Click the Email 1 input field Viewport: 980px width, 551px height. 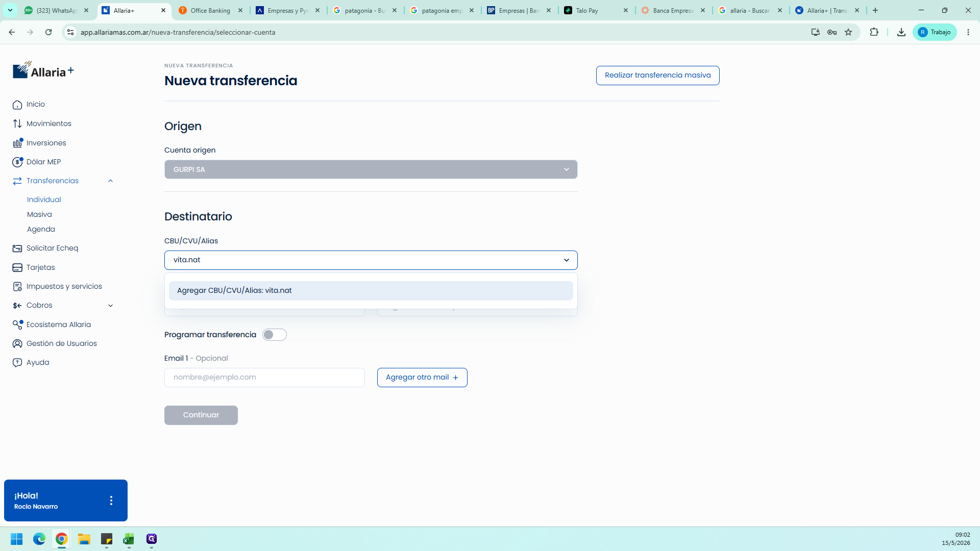pos(264,378)
